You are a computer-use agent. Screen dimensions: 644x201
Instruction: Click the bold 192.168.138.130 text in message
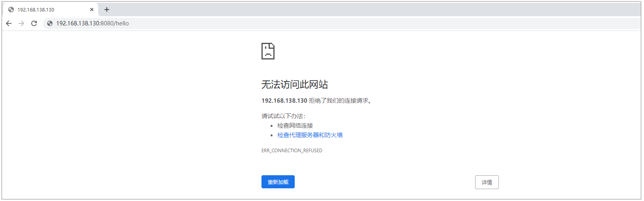click(284, 101)
